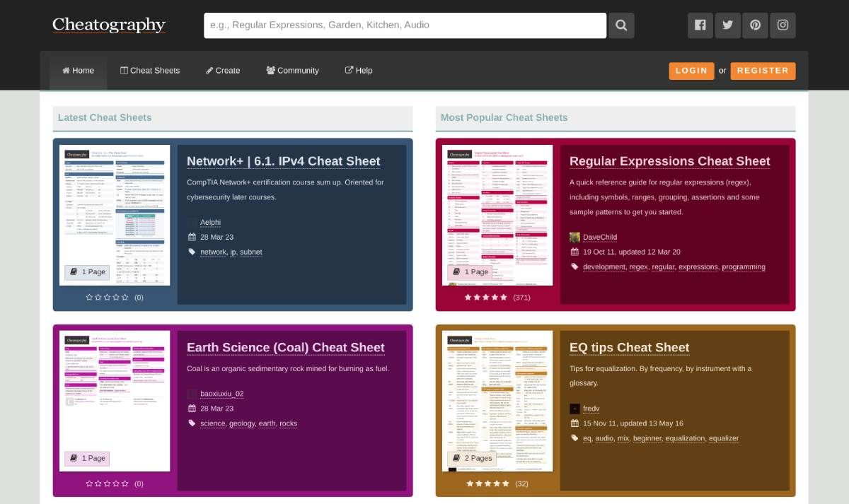Click the EQ tips star rating

point(487,484)
